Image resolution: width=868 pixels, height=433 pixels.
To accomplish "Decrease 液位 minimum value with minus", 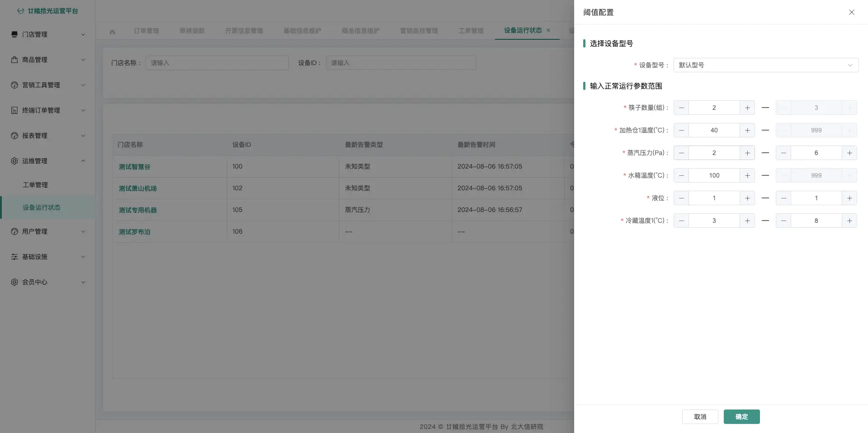I will click(x=681, y=198).
